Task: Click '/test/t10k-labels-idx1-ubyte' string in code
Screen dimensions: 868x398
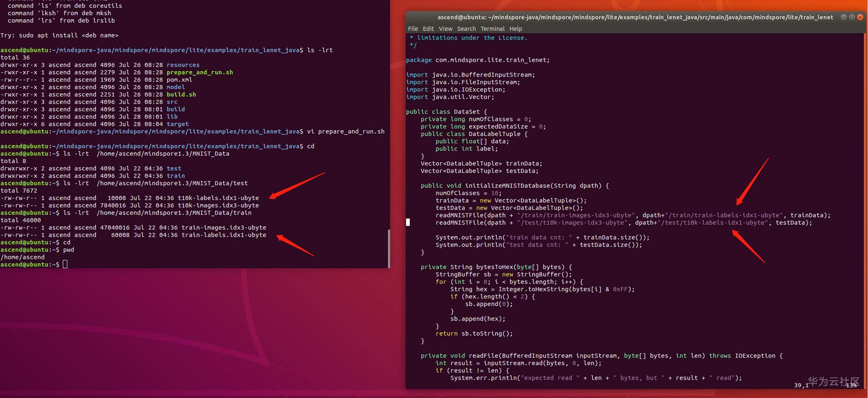Action: [x=712, y=223]
